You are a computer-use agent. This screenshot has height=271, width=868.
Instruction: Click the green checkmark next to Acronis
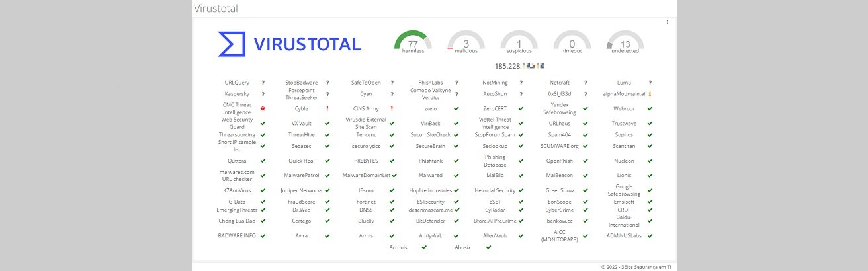click(424, 247)
